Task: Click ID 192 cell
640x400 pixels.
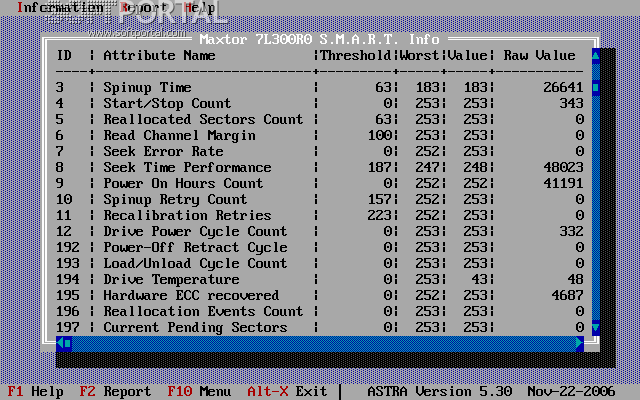Action: tap(68, 247)
